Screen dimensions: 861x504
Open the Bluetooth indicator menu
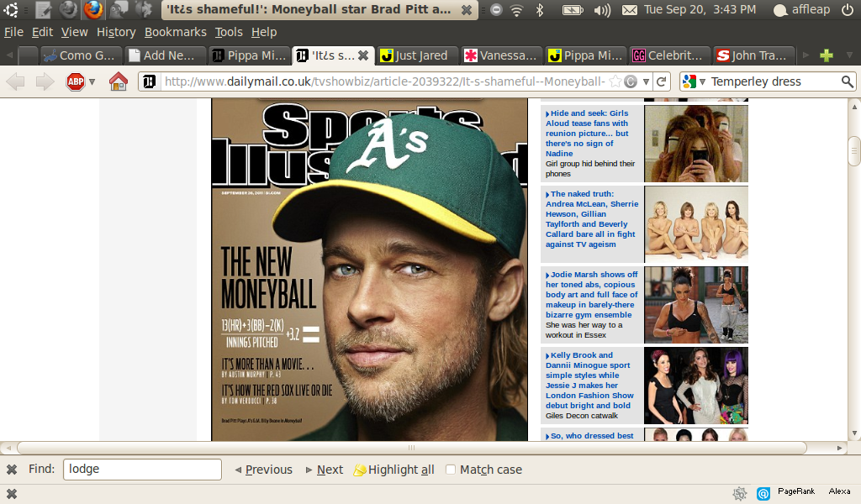pos(540,10)
